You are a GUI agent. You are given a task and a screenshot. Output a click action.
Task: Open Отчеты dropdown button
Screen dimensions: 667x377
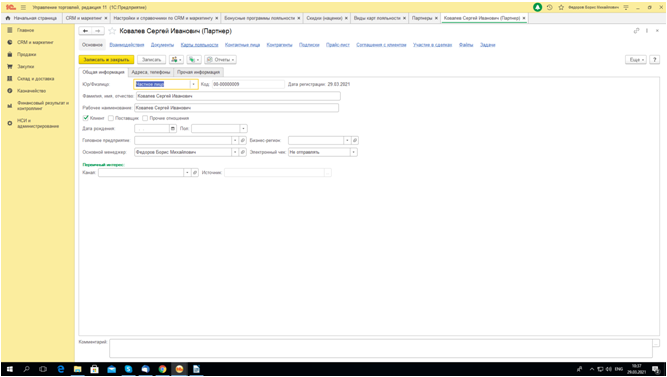[x=220, y=60]
